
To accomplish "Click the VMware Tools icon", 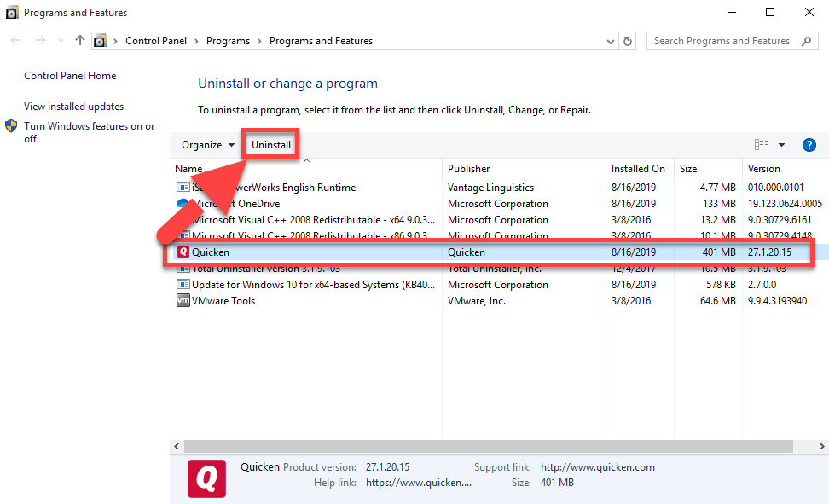I will pos(183,300).
